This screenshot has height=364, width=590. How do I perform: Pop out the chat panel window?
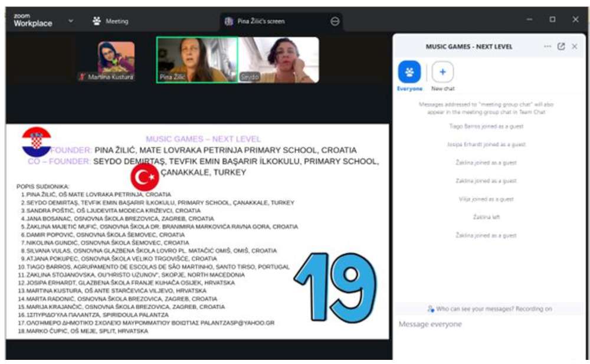point(561,47)
